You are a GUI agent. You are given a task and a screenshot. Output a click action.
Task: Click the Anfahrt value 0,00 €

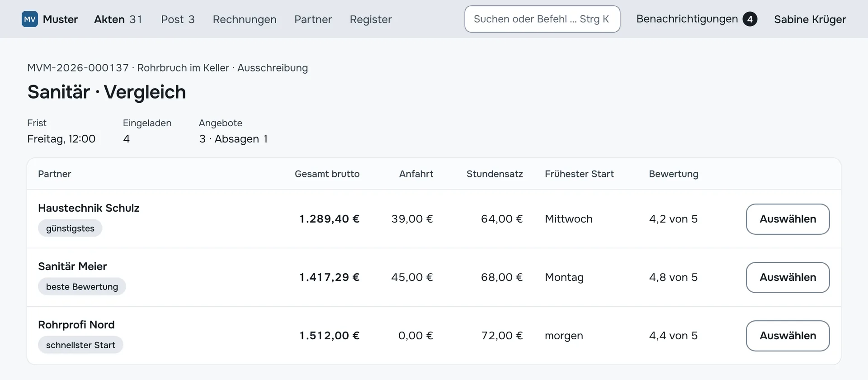click(x=415, y=336)
